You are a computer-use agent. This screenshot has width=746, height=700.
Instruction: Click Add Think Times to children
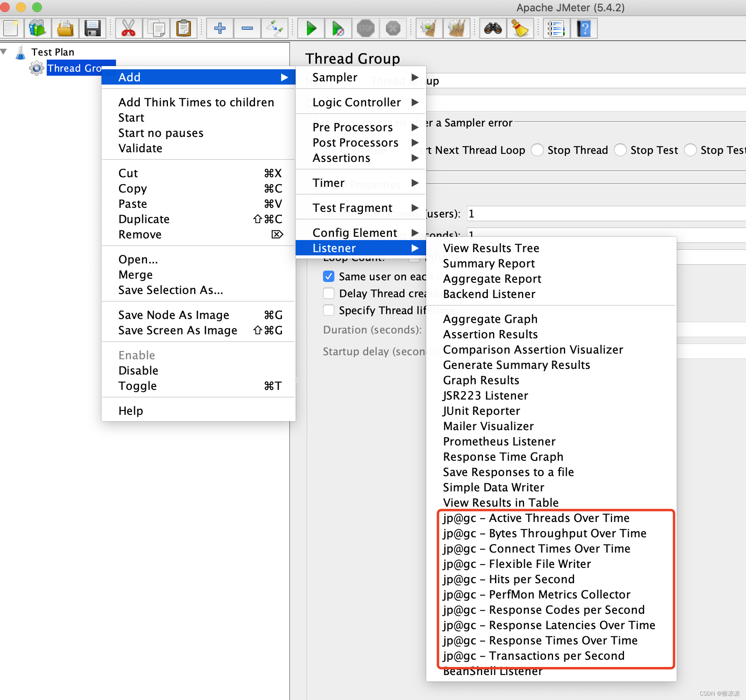tap(198, 102)
